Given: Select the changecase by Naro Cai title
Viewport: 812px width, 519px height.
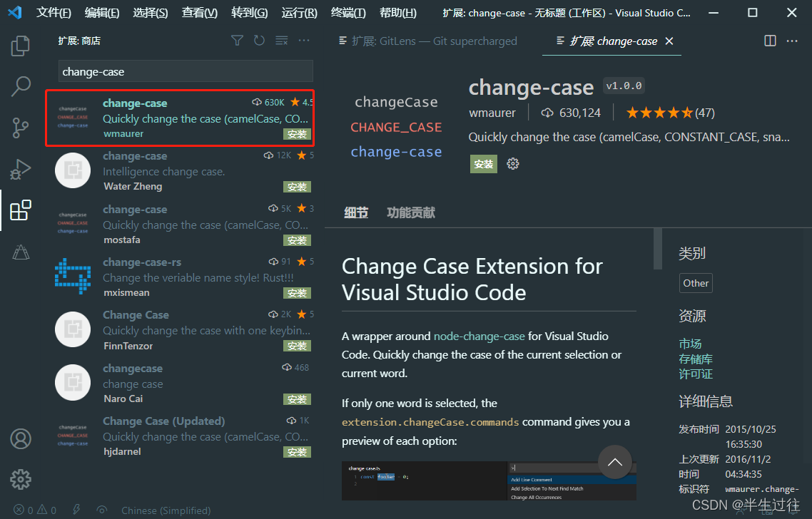Looking at the screenshot, I should [133, 369].
